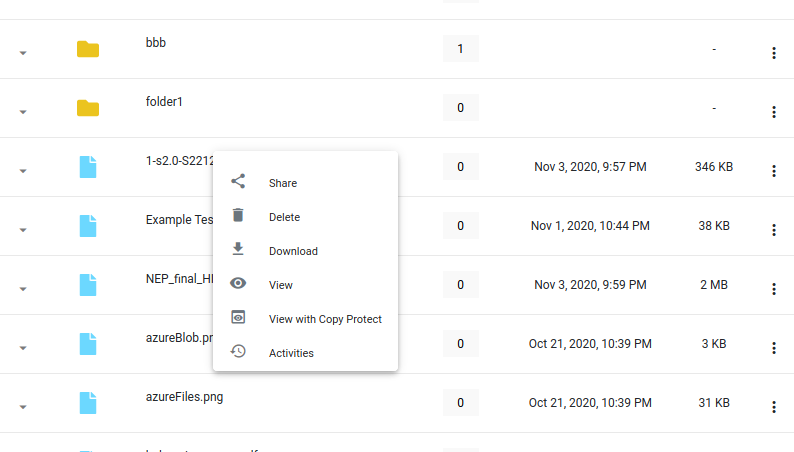Click the Share icon in context menu

238,181
